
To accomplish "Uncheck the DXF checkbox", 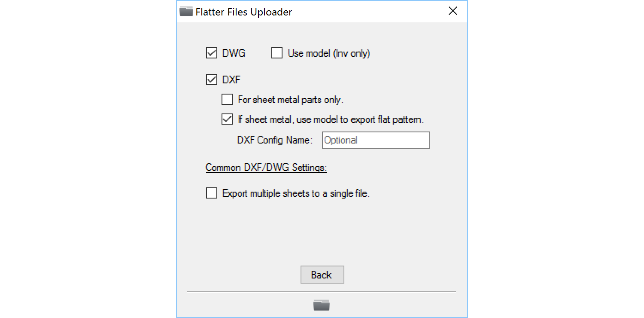I will (x=212, y=79).
